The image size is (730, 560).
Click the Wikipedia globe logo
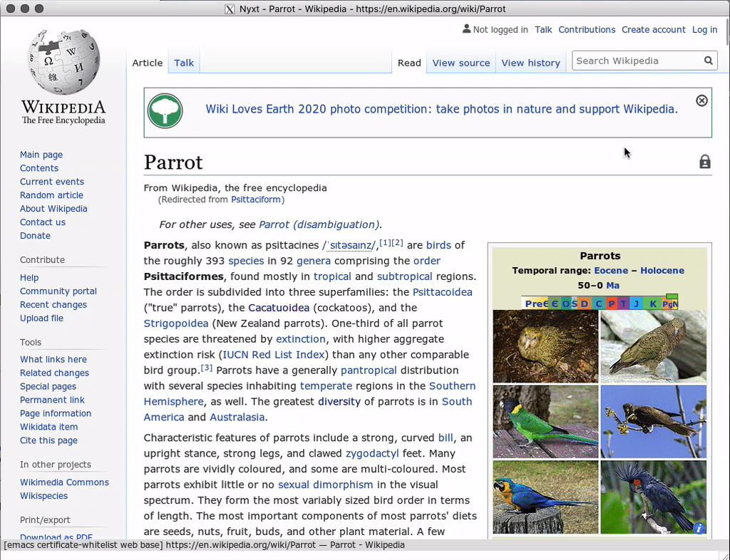[x=63, y=62]
